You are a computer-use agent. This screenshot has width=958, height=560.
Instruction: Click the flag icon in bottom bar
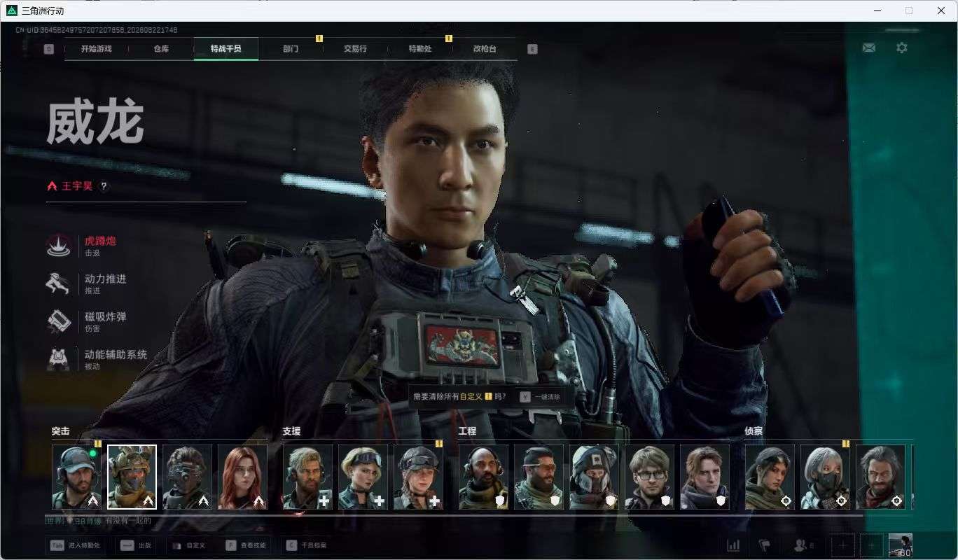(765, 545)
